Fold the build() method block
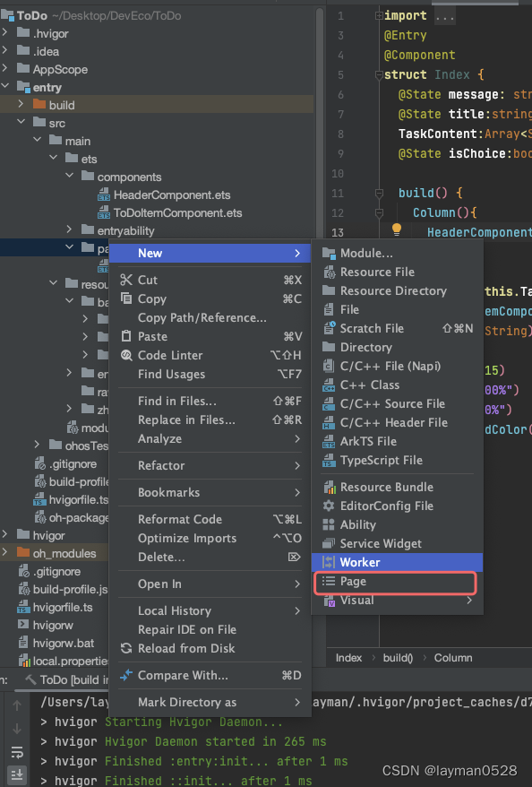This screenshot has width=532, height=787. 379,193
